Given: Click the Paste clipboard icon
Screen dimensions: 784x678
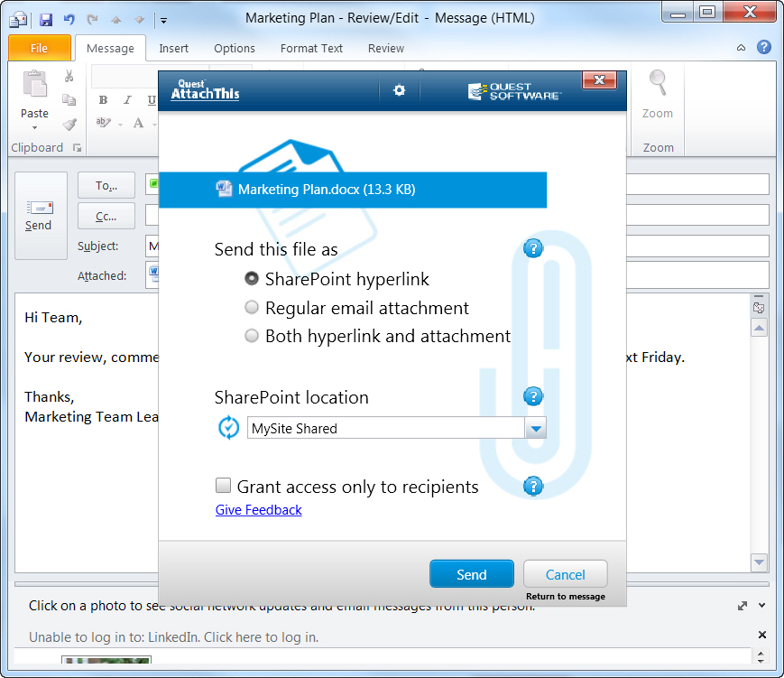Looking at the screenshot, I should pyautogui.click(x=34, y=84).
